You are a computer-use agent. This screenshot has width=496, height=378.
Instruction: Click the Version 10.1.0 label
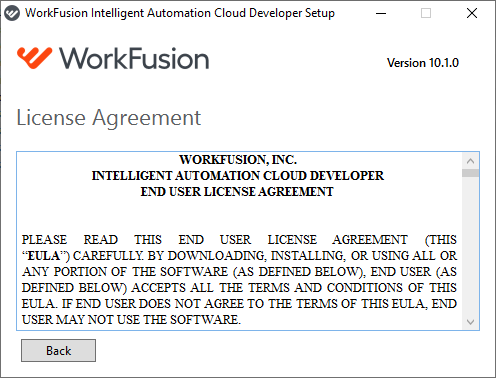[x=423, y=63]
